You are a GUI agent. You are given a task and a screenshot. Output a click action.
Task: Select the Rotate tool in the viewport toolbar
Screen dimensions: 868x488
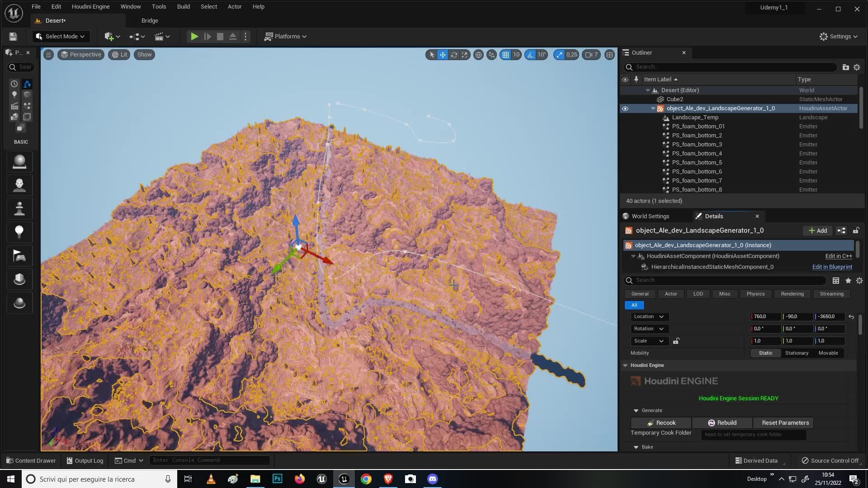pyautogui.click(x=454, y=55)
